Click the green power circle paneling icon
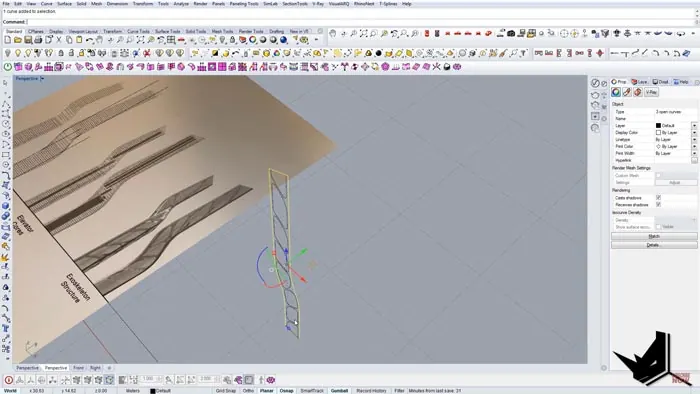The width and height of the screenshot is (700, 394). 8,66
